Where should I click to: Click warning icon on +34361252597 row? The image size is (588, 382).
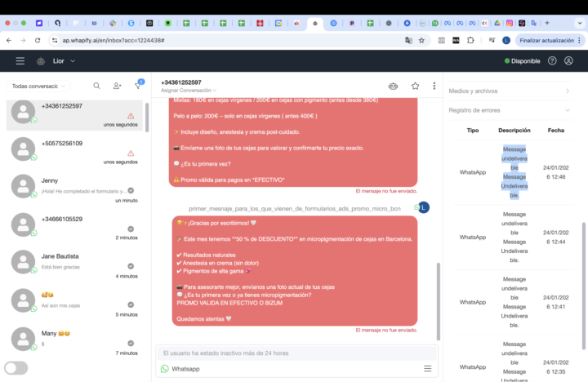point(131,116)
